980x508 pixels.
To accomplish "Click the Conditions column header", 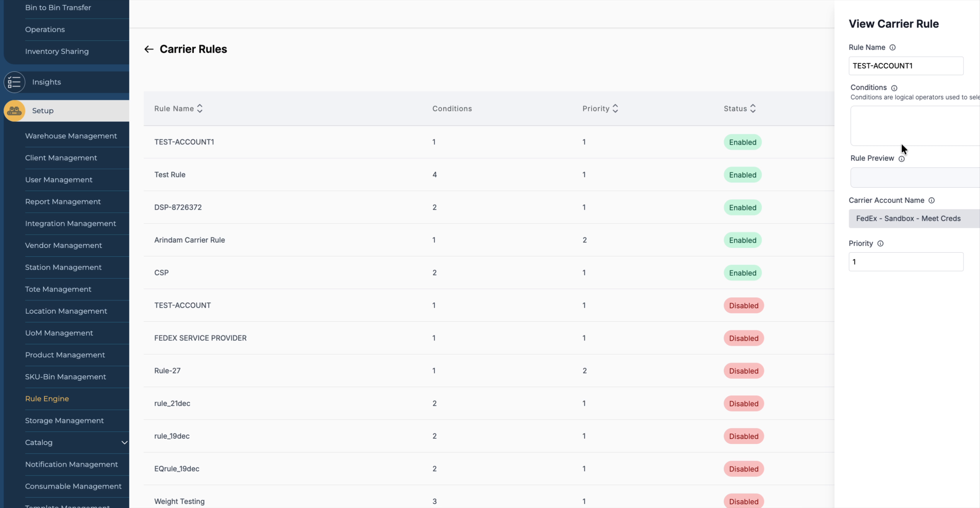I will click(x=452, y=109).
